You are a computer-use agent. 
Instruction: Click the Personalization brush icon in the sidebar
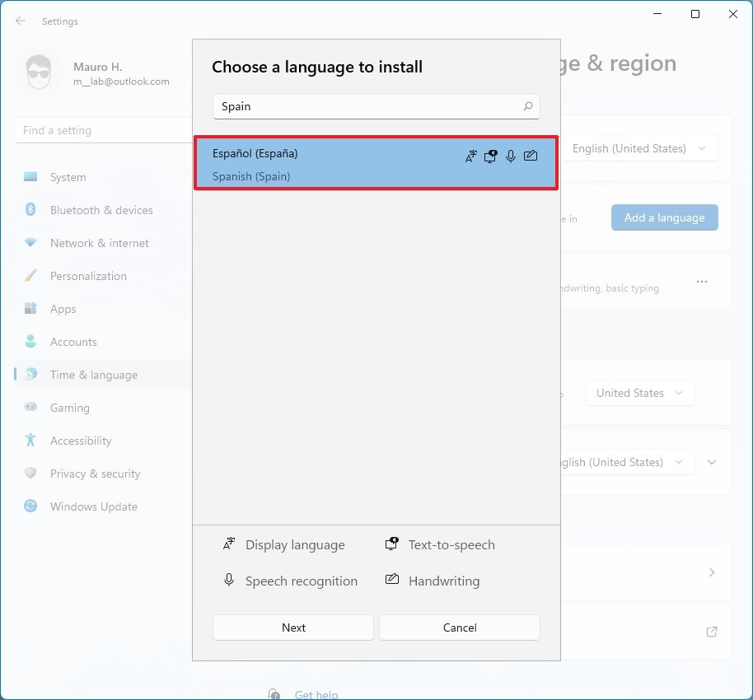coord(30,276)
